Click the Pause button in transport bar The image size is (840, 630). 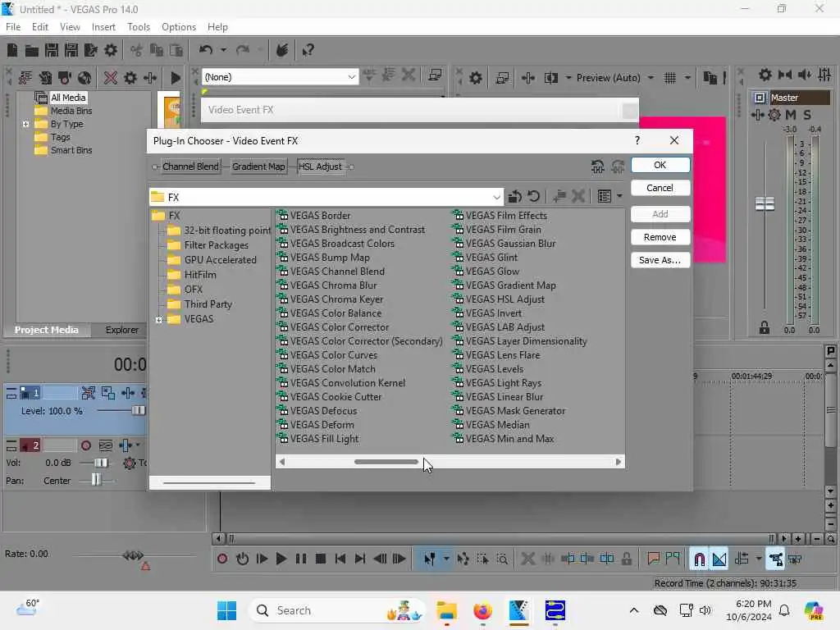point(301,559)
